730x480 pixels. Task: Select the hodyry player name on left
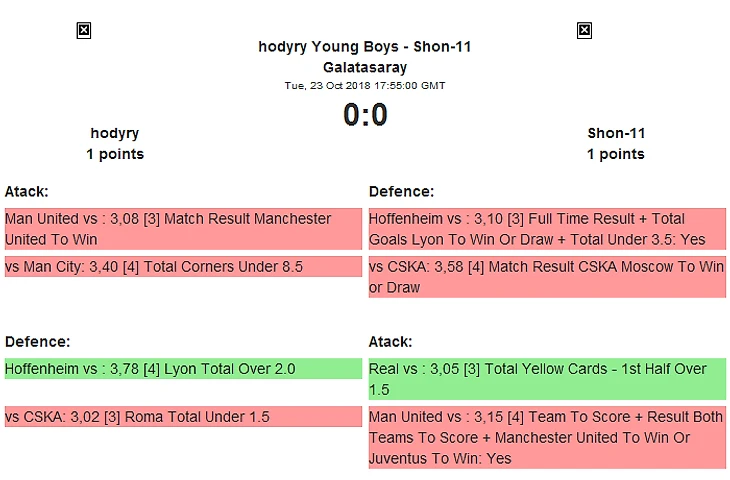pos(115,133)
